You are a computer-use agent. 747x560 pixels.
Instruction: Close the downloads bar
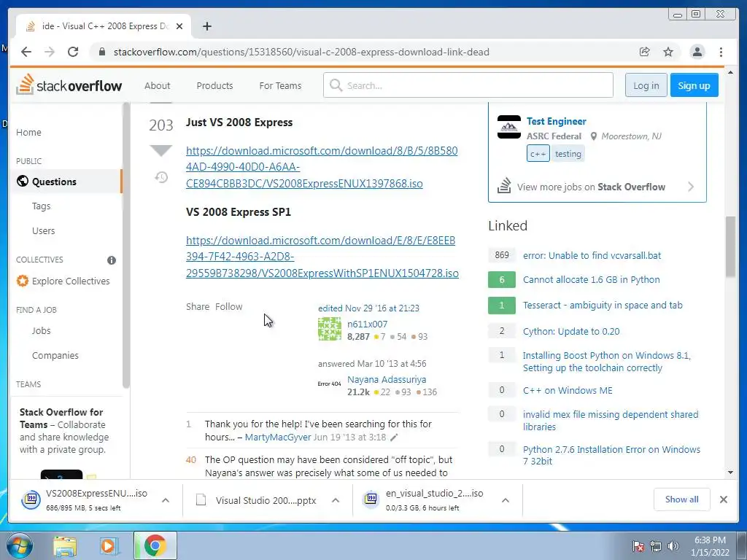[723, 499]
